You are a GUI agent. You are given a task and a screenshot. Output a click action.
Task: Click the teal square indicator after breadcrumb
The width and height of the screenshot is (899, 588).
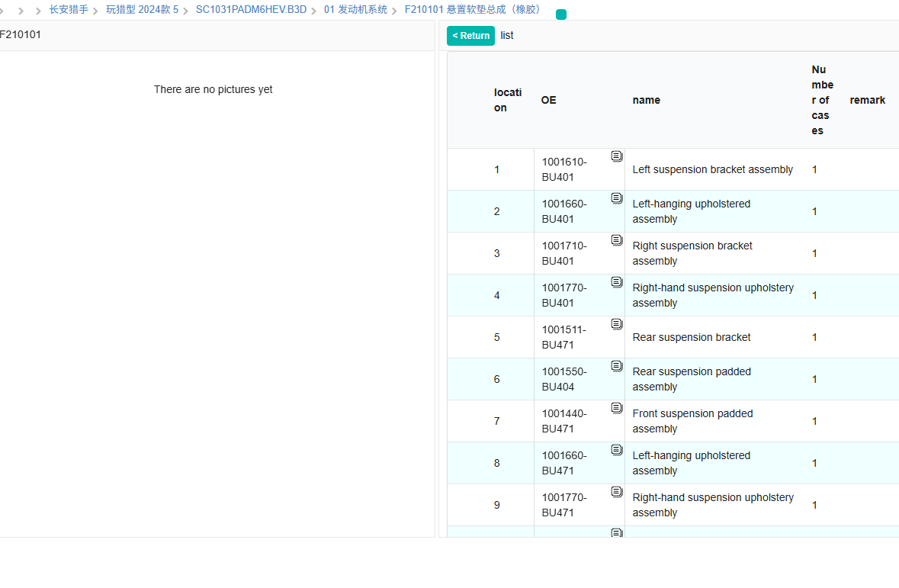coord(561,14)
